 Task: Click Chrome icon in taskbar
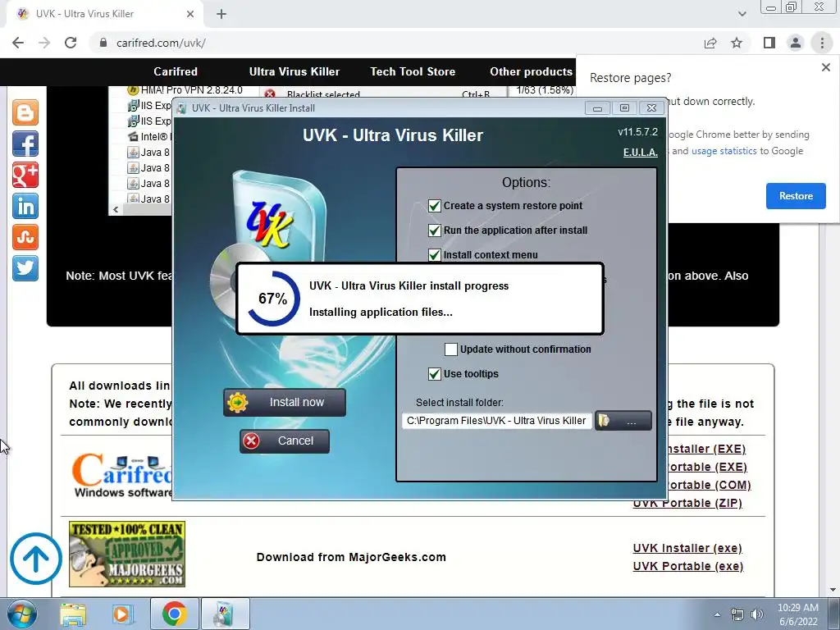(x=174, y=614)
